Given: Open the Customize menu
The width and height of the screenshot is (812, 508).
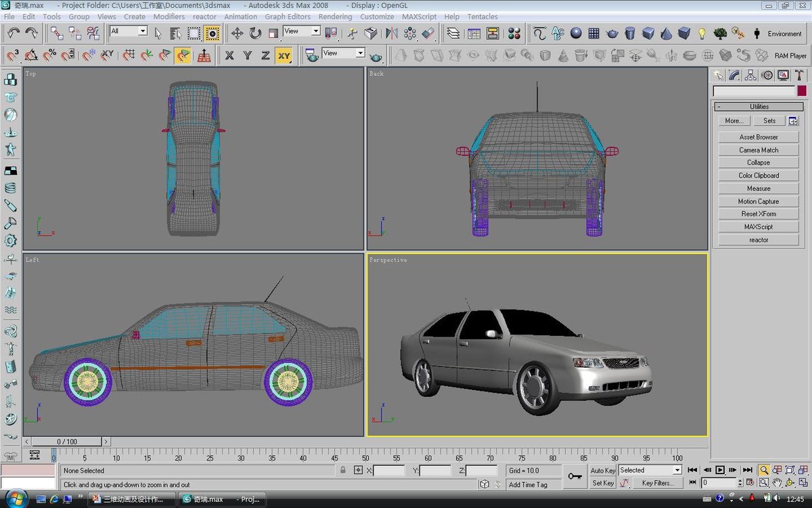Looking at the screenshot, I should pos(377,16).
